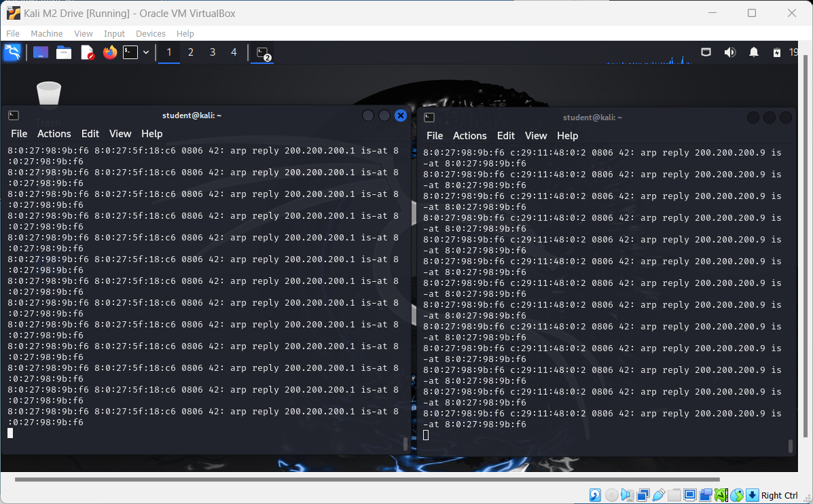Screen dimensions: 813x504
Task: Open VirtualBox Devices menu
Action: [x=151, y=34]
